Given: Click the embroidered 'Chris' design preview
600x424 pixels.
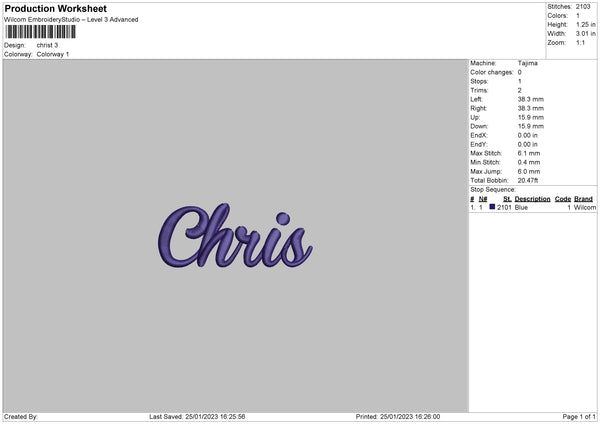Looking at the screenshot, I should (x=235, y=235).
